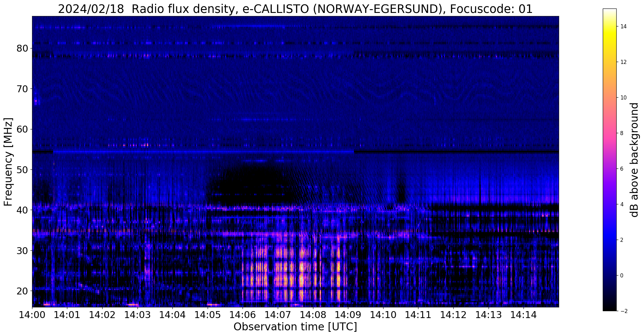Click the 14:07 time tick label
Image resolution: width=644 pixels, height=336 pixels.
click(278, 315)
